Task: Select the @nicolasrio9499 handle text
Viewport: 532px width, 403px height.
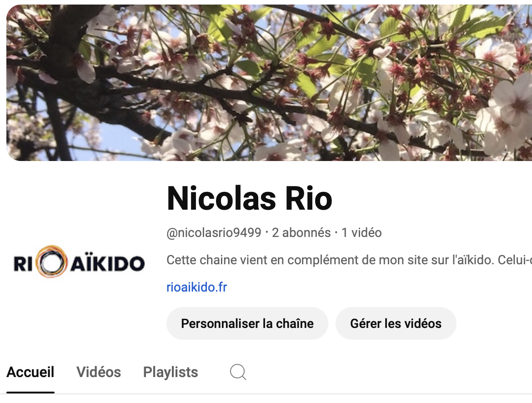Action: click(x=214, y=233)
